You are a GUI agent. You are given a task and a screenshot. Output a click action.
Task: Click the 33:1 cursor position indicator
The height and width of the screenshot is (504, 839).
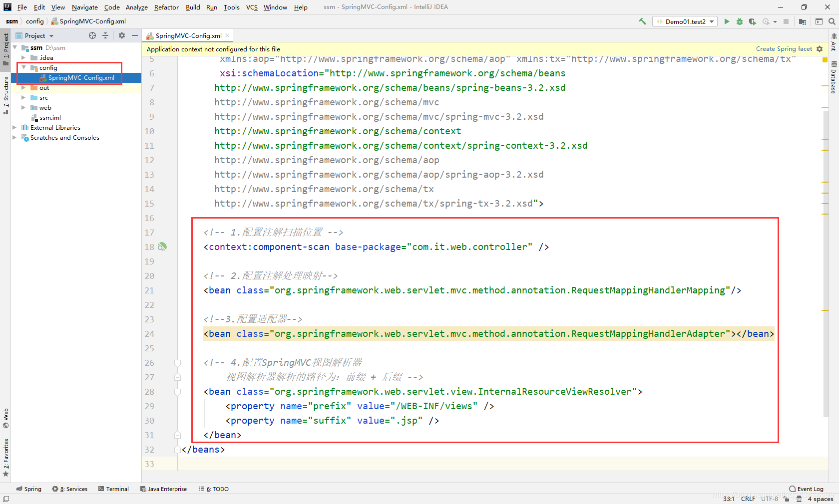[729, 499]
